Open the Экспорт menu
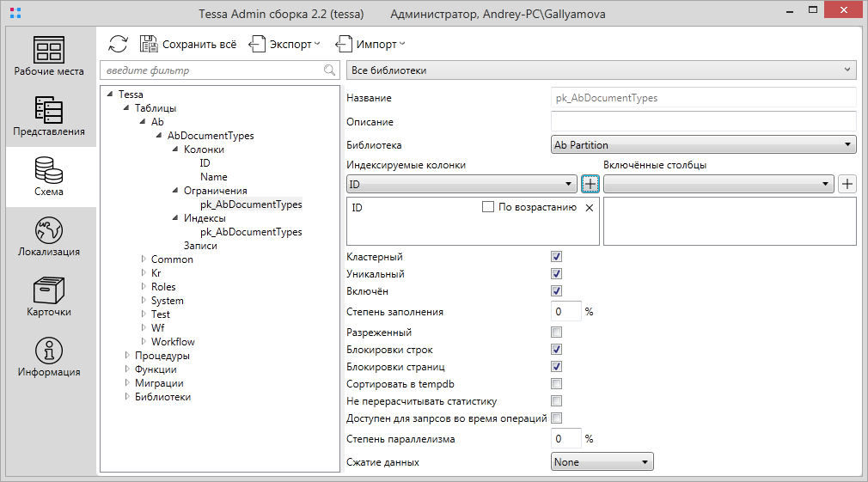Image resolution: width=868 pixels, height=482 pixels. tap(284, 44)
